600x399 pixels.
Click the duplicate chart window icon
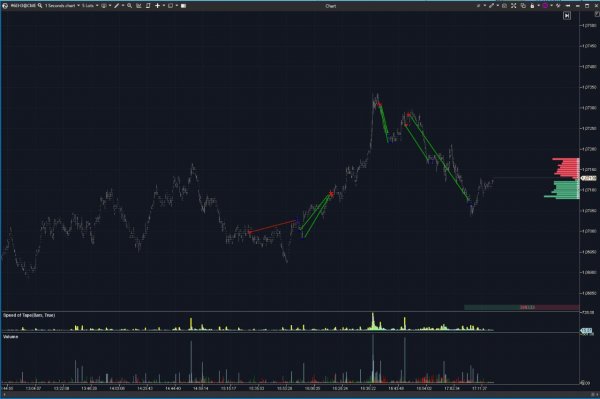(x=523, y=6)
